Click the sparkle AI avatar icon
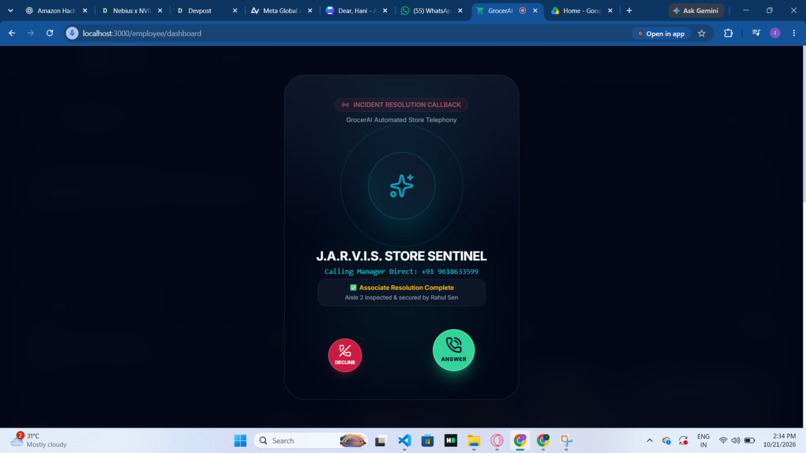The width and height of the screenshot is (806, 453). (401, 186)
